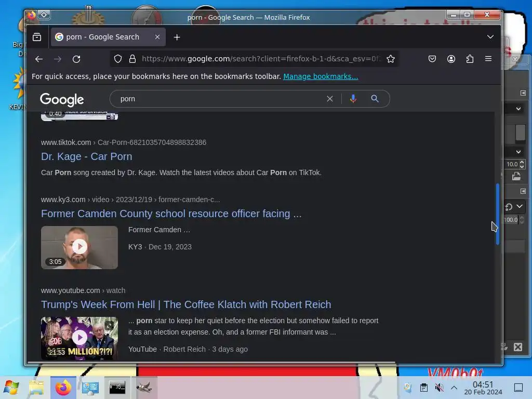
Task: Open Former Camden County school resource officer result
Action: tap(171, 214)
